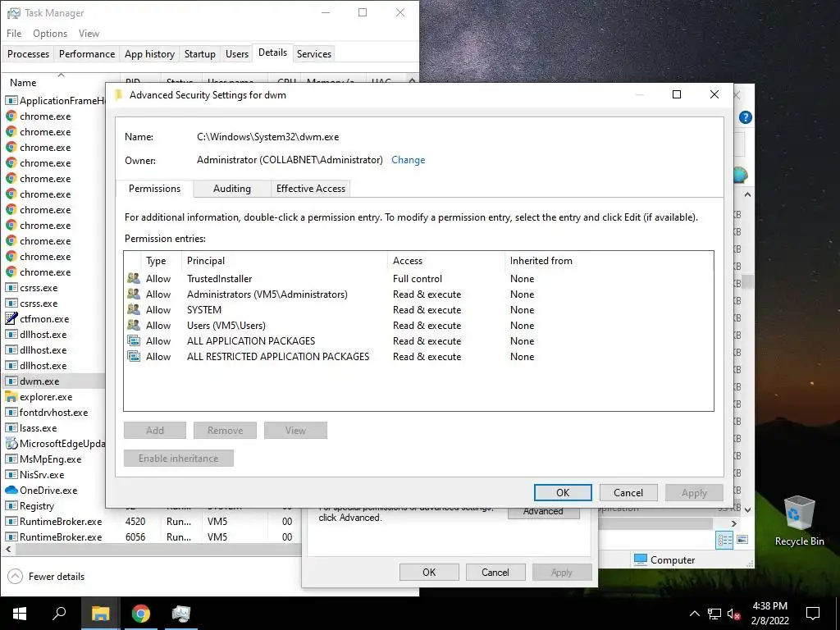
Task: Click OK in the dwm Properties dialog
Action: coord(429,572)
